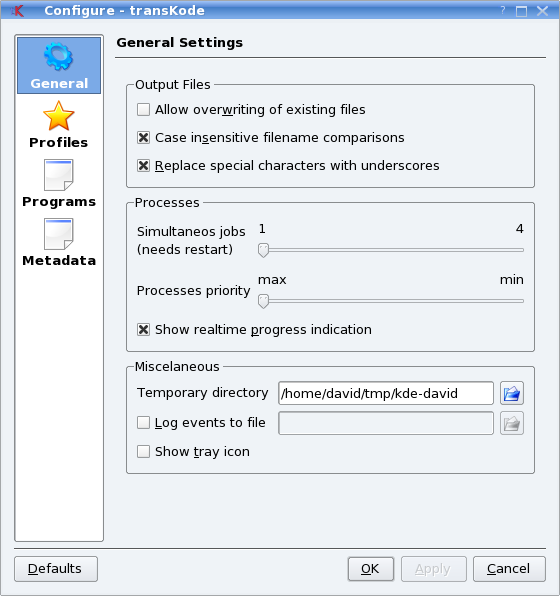
Task: Click the Cancel button
Action: click(509, 569)
